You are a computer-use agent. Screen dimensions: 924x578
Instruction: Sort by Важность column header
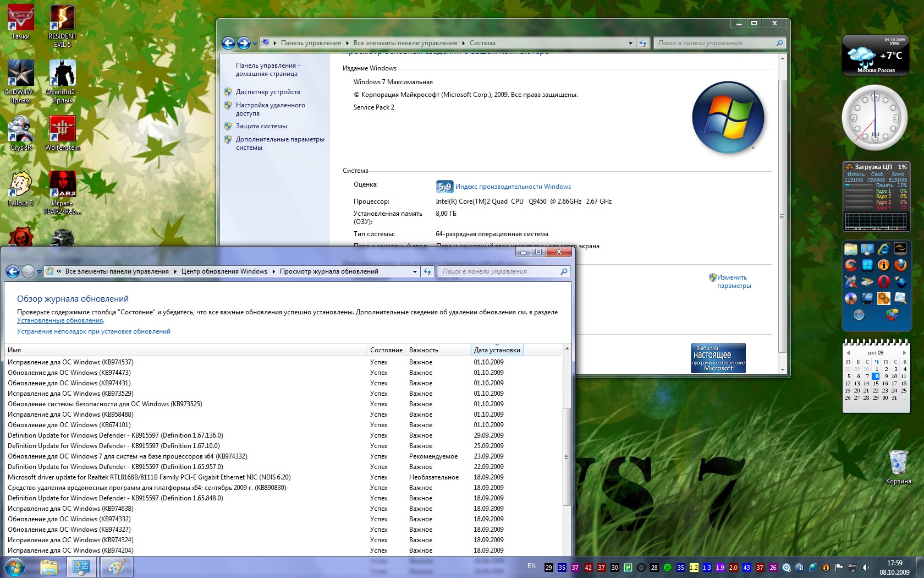click(438, 350)
